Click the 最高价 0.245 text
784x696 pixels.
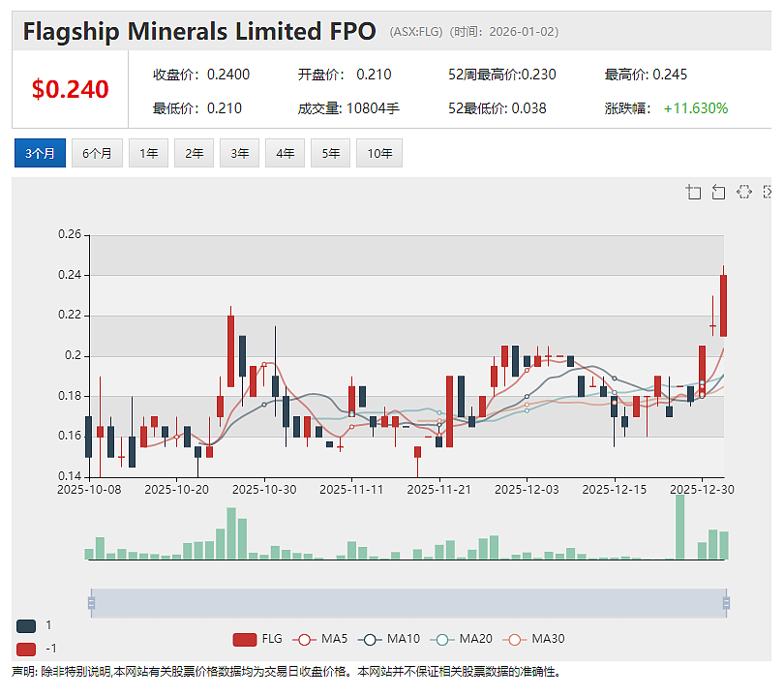[x=646, y=75]
